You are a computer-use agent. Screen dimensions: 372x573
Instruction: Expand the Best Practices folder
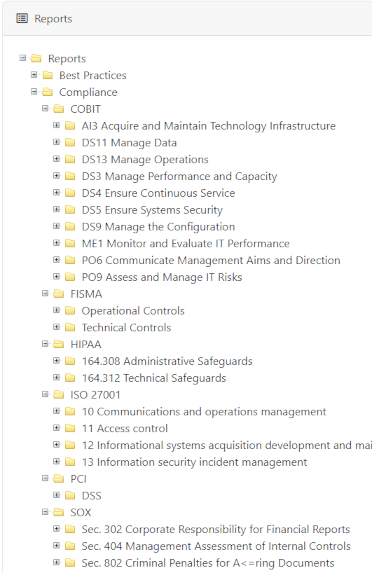coord(34,75)
